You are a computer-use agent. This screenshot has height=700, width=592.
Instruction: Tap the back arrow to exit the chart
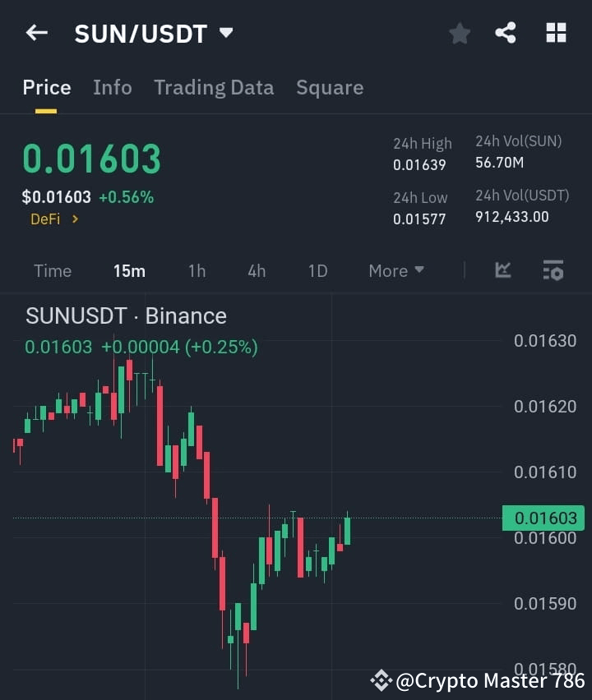(x=35, y=33)
